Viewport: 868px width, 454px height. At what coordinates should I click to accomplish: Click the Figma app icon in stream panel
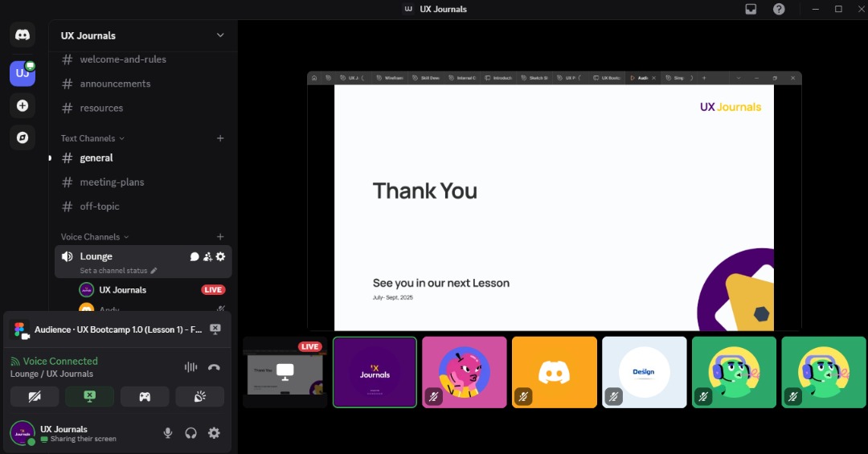20,330
